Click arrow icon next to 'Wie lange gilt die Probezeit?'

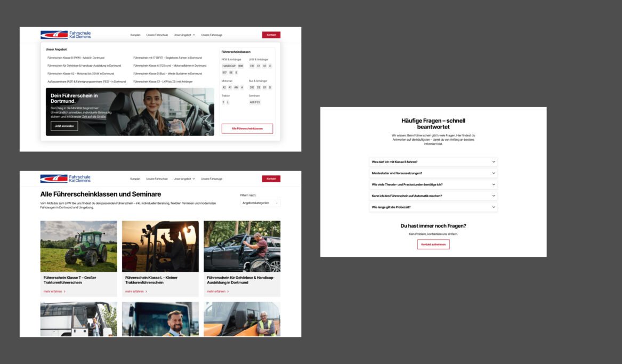[x=494, y=207]
